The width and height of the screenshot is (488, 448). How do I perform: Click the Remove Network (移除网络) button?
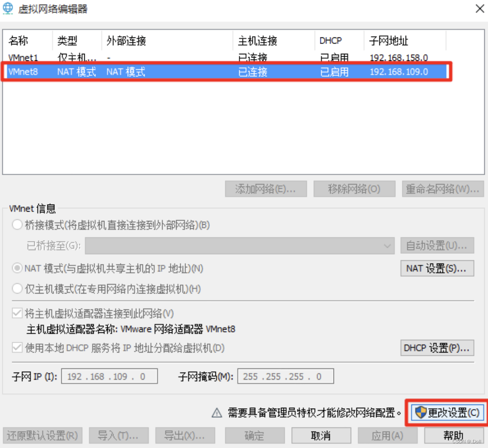click(x=355, y=189)
